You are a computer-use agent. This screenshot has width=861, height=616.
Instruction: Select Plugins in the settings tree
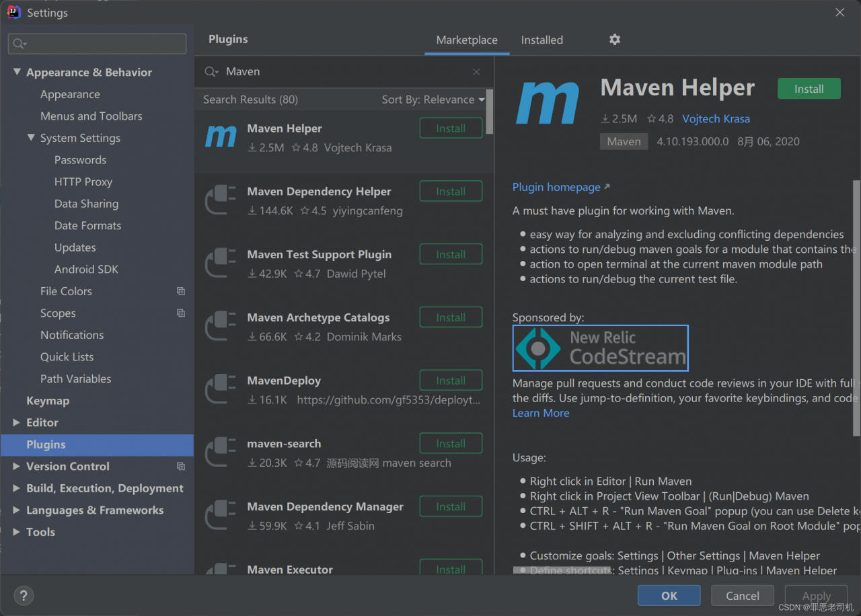(97, 445)
